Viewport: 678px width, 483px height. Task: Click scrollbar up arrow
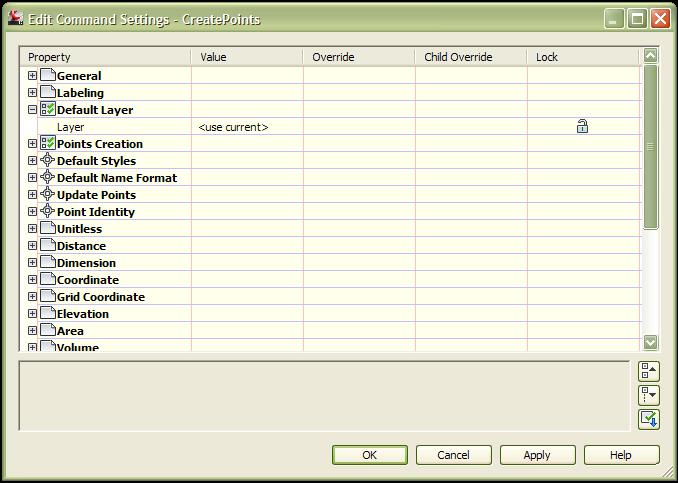coord(650,55)
